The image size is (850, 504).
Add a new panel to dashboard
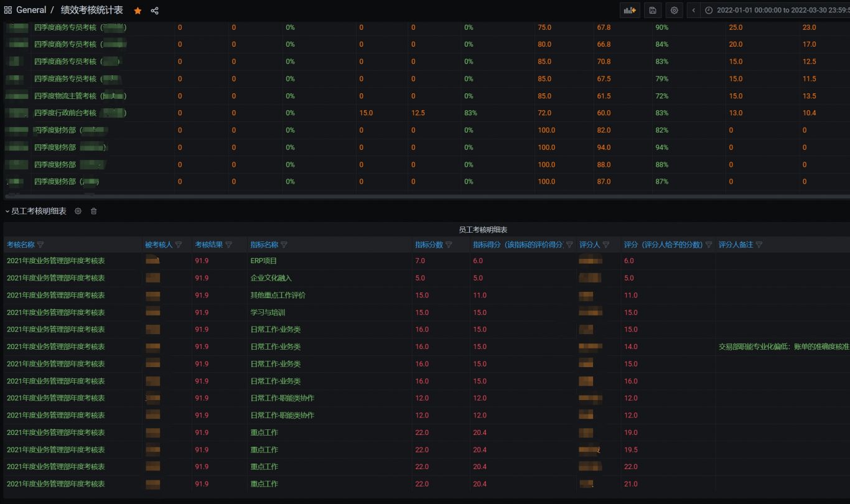[x=630, y=10]
